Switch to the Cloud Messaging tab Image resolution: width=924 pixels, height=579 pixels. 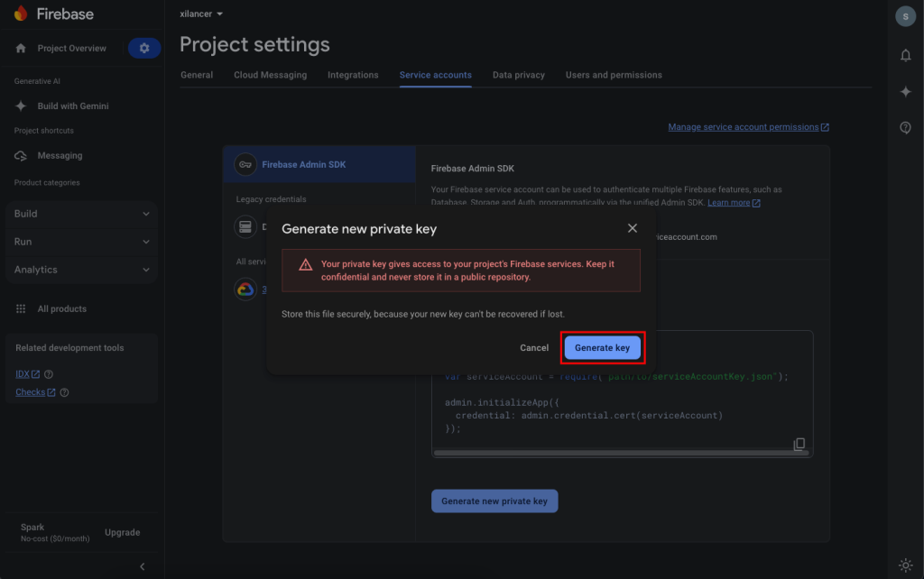click(x=271, y=75)
